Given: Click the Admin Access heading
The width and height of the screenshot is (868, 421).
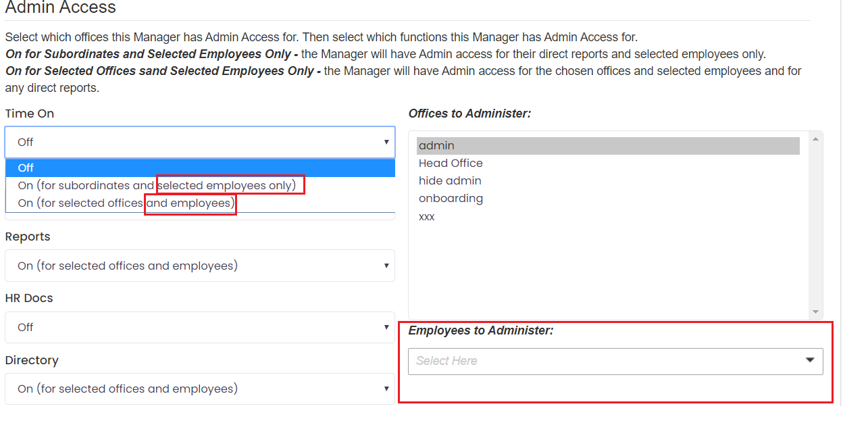Looking at the screenshot, I should pos(61,8).
